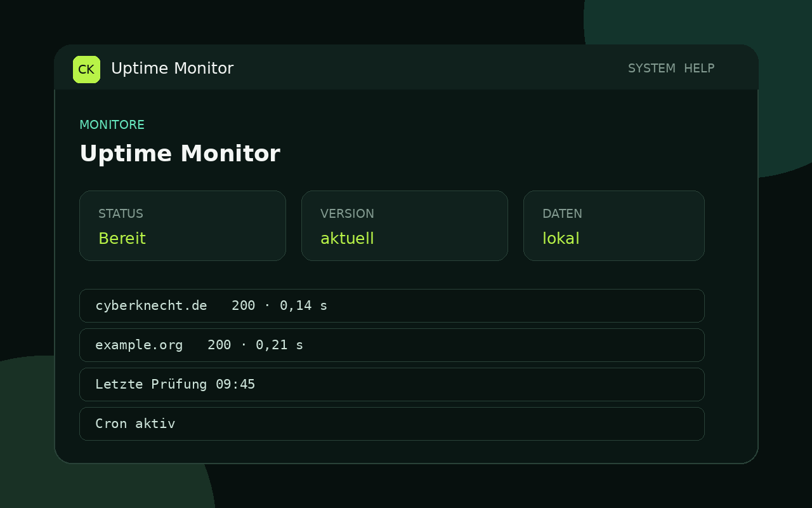
Task: Click the CK logo icon
Action: click(x=86, y=69)
